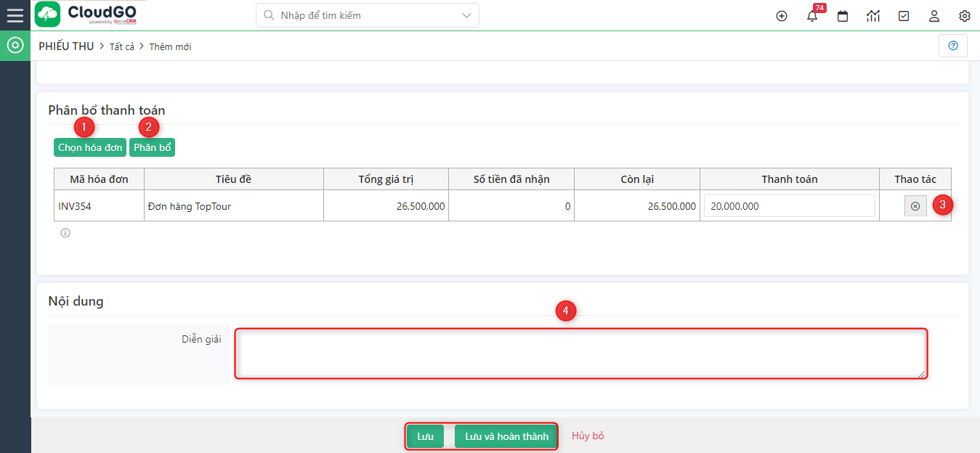The height and width of the screenshot is (453, 980).
Task: Click the Thanh toán amount field
Action: (x=789, y=206)
